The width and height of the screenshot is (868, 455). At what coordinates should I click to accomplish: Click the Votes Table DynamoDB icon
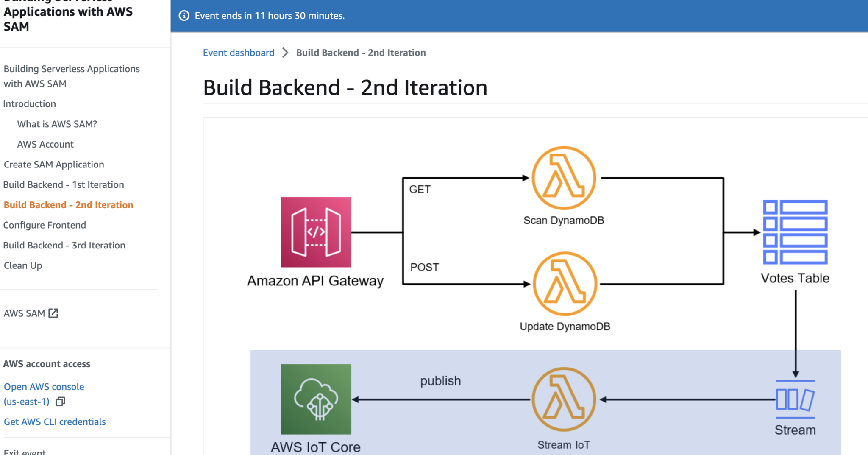coord(795,232)
